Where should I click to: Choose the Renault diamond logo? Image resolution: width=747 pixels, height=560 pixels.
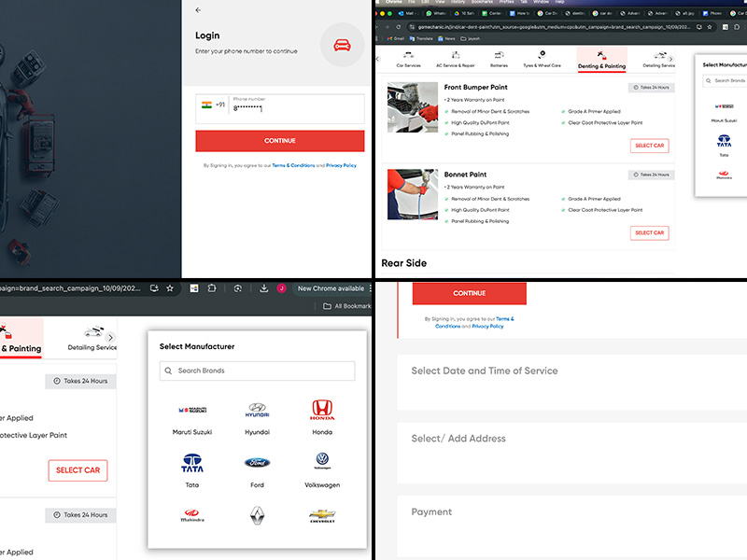click(257, 515)
